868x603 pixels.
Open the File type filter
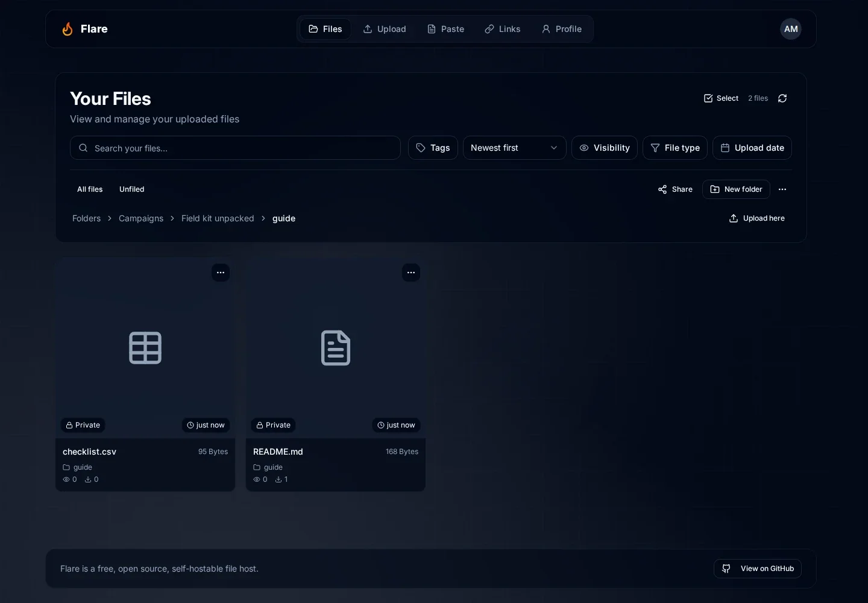[x=675, y=148]
